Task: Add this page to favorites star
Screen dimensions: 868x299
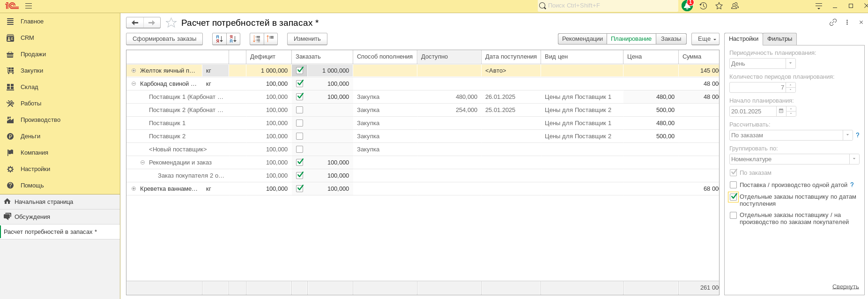Action: pos(171,22)
